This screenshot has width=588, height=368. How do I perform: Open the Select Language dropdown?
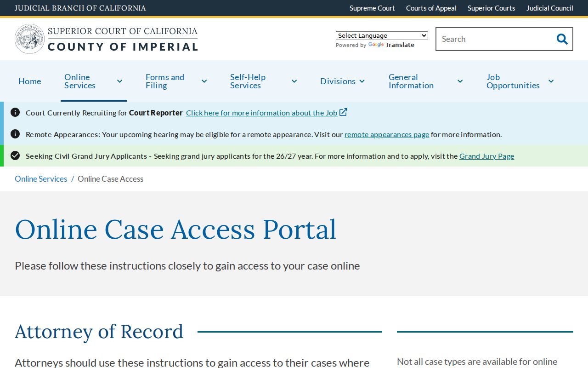(382, 35)
